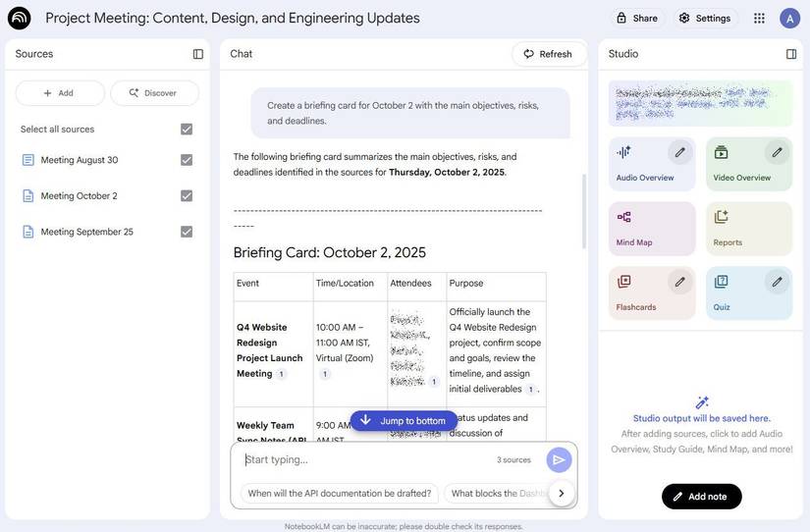Click the Share button

[x=636, y=18]
